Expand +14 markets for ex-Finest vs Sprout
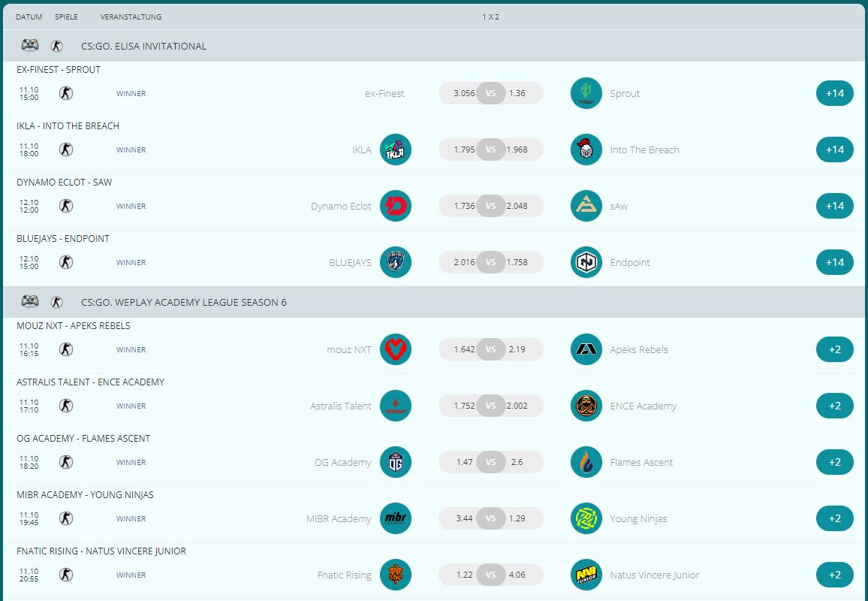This screenshot has width=868, height=601. pyautogui.click(x=834, y=93)
